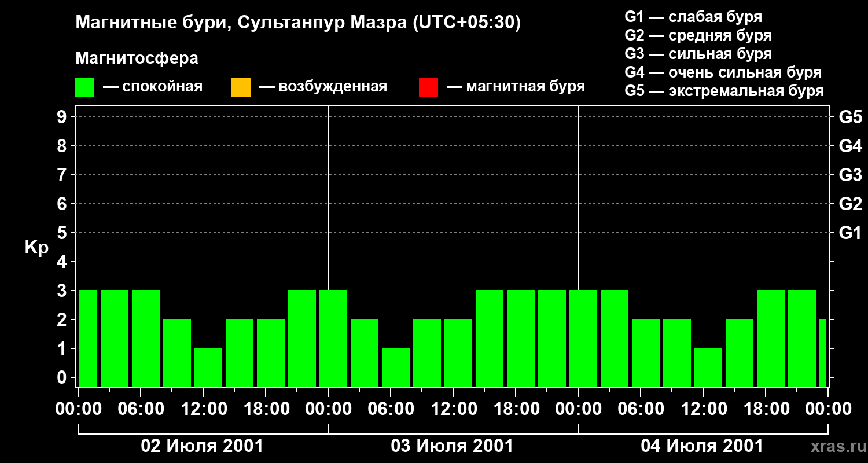Click the 06:00 time label above 04 Июля

[641, 409]
